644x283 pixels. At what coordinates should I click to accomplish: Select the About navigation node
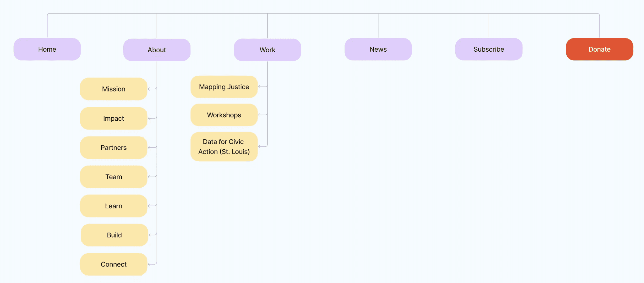pos(157,50)
